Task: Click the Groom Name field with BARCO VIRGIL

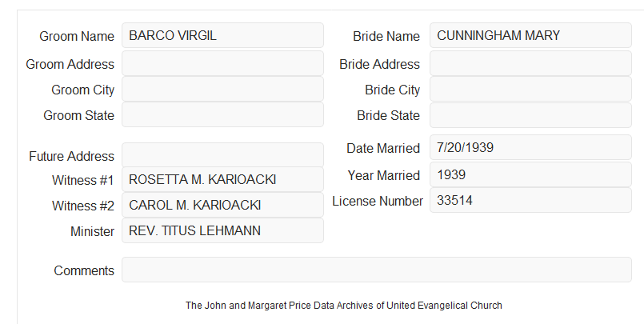Action: [222, 35]
